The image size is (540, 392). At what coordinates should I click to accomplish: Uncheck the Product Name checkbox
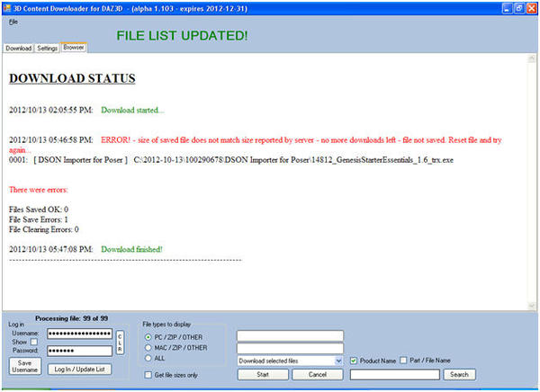[354, 361]
